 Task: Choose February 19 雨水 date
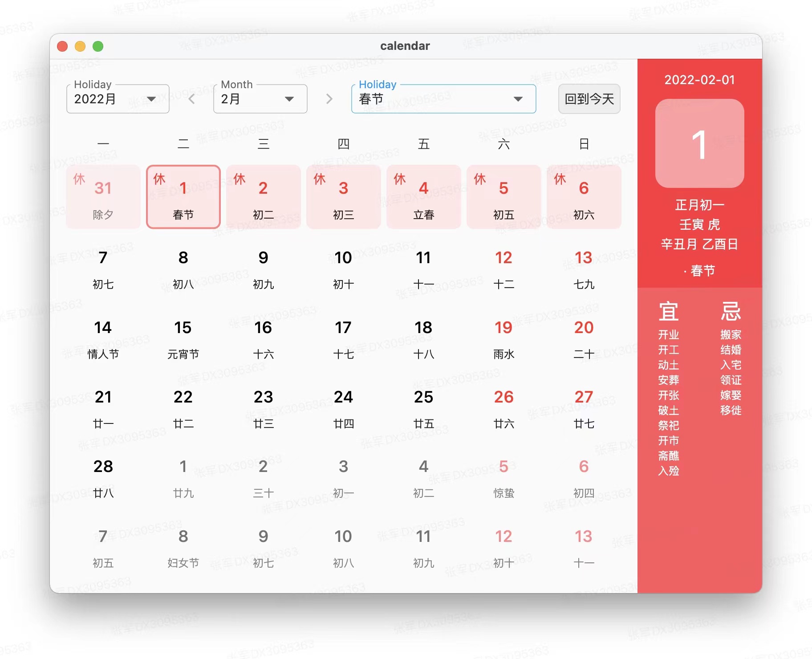point(504,339)
